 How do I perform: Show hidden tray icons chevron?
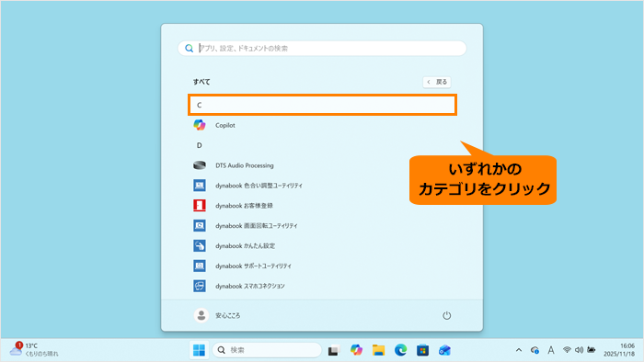tap(519, 350)
